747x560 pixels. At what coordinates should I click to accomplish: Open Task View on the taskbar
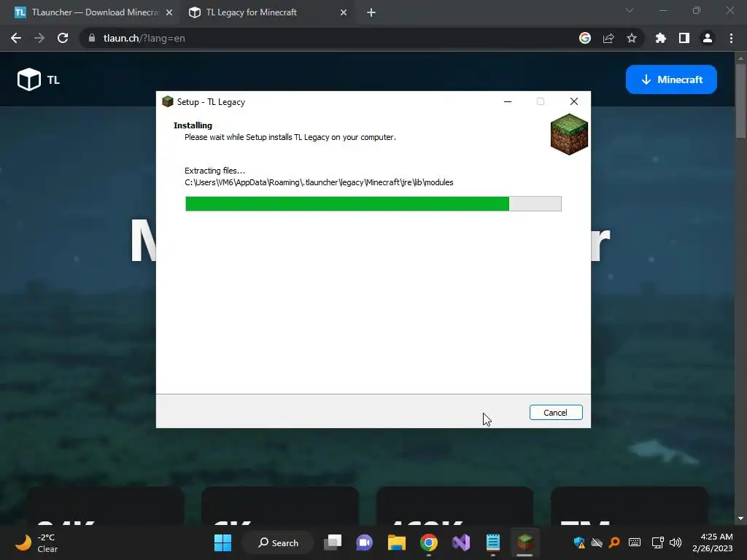[333, 542]
